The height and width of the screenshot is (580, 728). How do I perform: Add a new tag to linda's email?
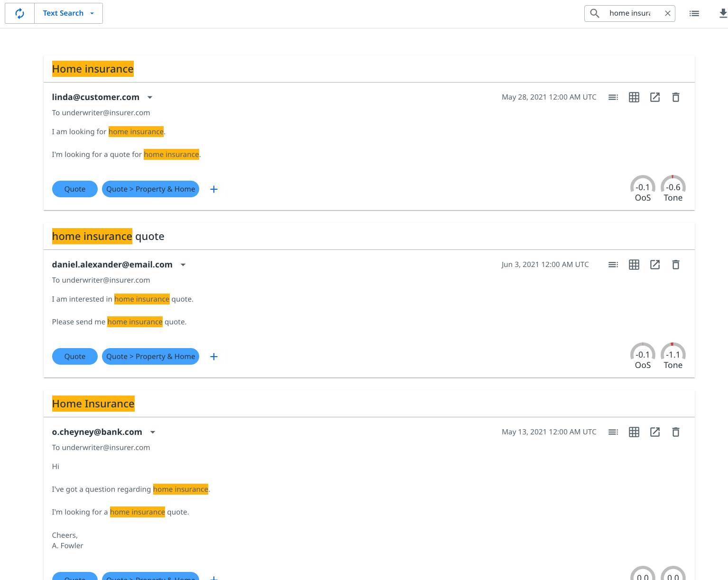pyautogui.click(x=214, y=189)
